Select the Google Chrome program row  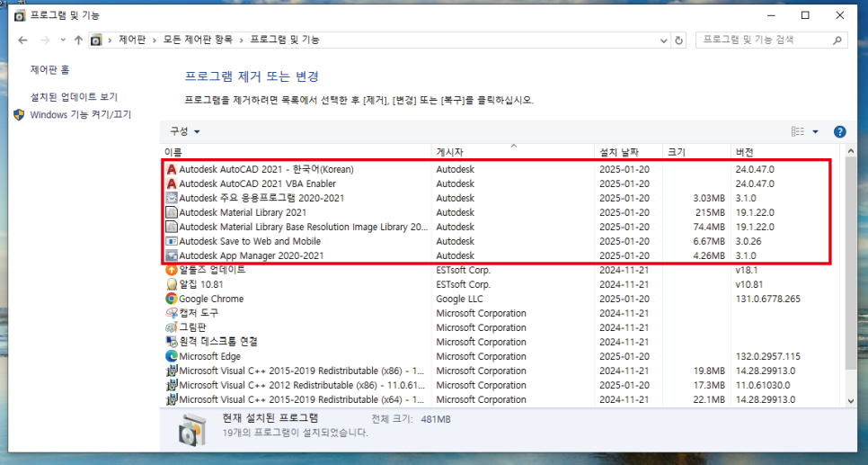501,299
